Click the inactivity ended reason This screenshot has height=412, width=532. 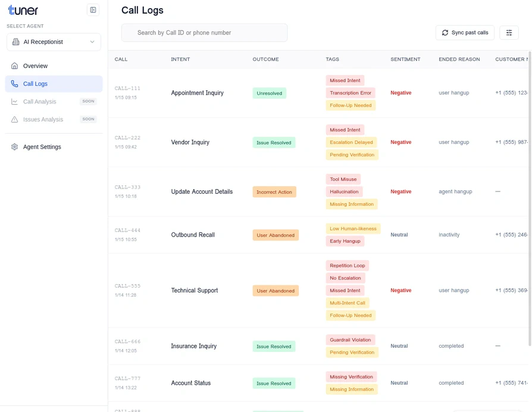point(449,235)
